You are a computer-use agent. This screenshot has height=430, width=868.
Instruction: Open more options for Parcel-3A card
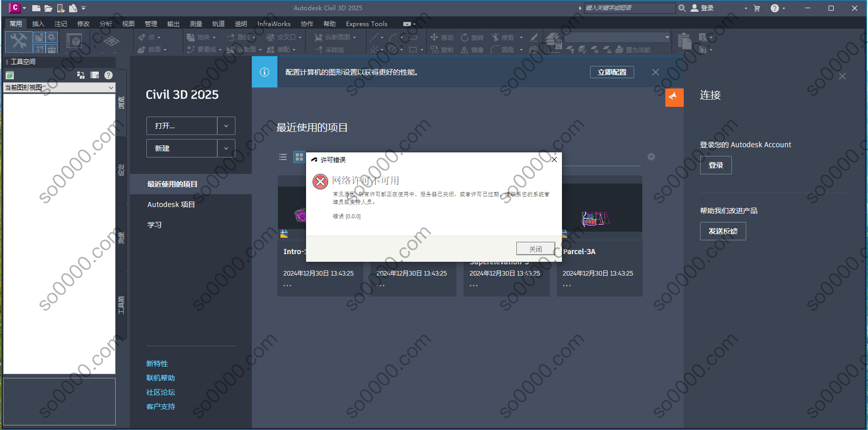[x=567, y=286]
